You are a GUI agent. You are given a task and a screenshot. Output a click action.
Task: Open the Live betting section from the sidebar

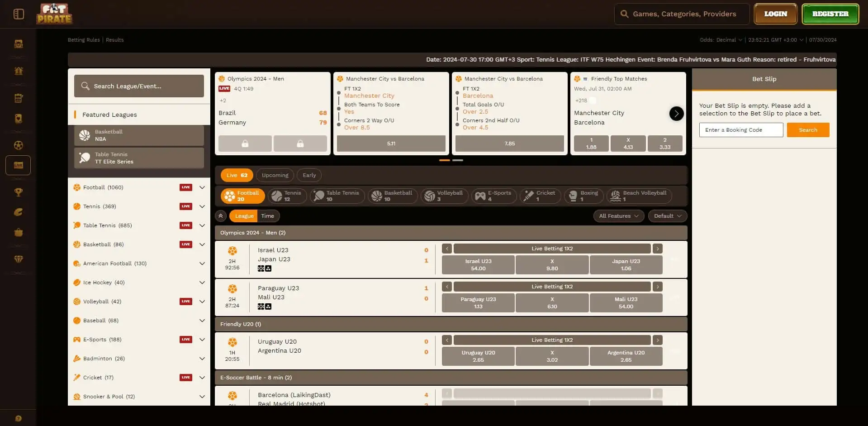18,165
